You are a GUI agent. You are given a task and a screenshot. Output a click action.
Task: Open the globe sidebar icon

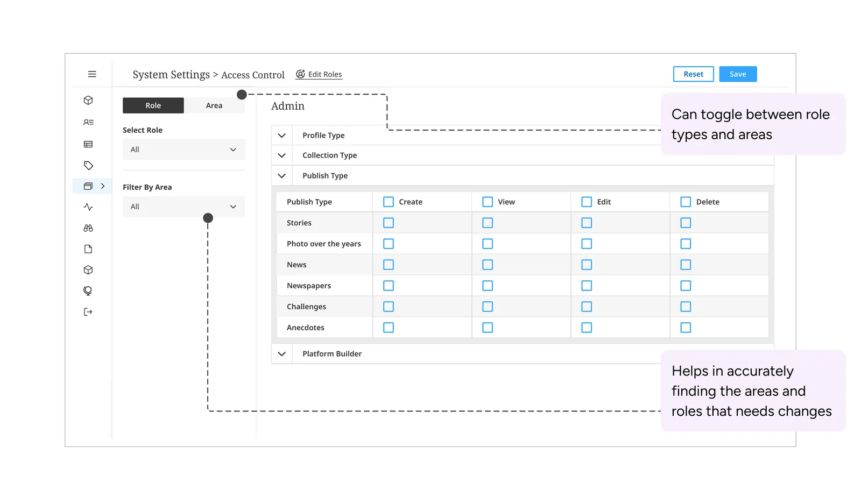click(88, 291)
